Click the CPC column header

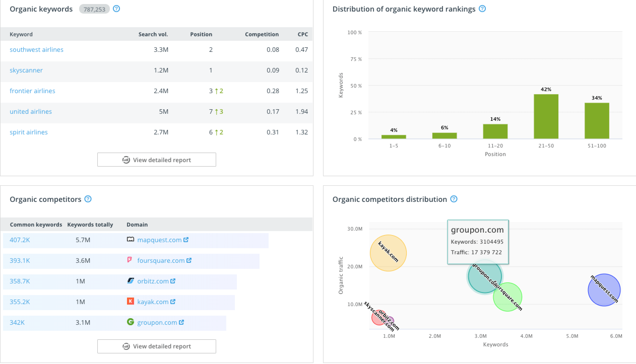tap(303, 34)
